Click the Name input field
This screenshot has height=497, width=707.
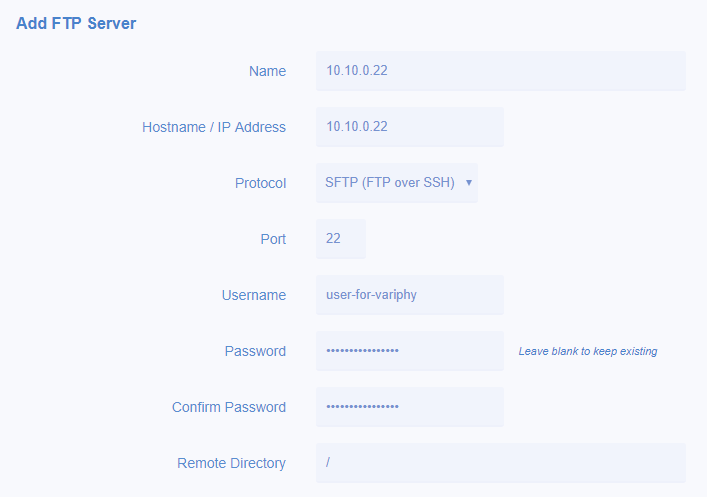point(500,71)
